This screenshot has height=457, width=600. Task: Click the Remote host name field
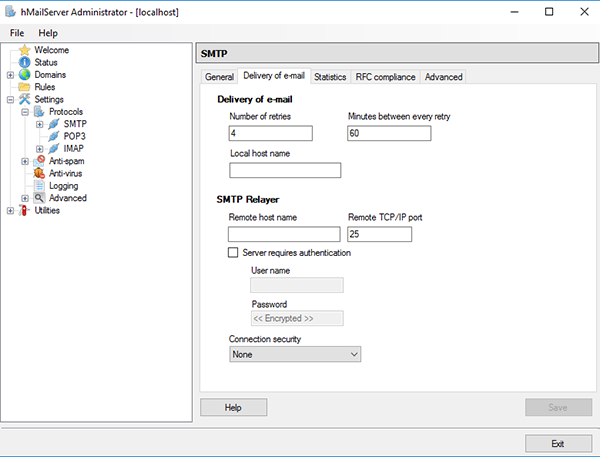(284, 234)
